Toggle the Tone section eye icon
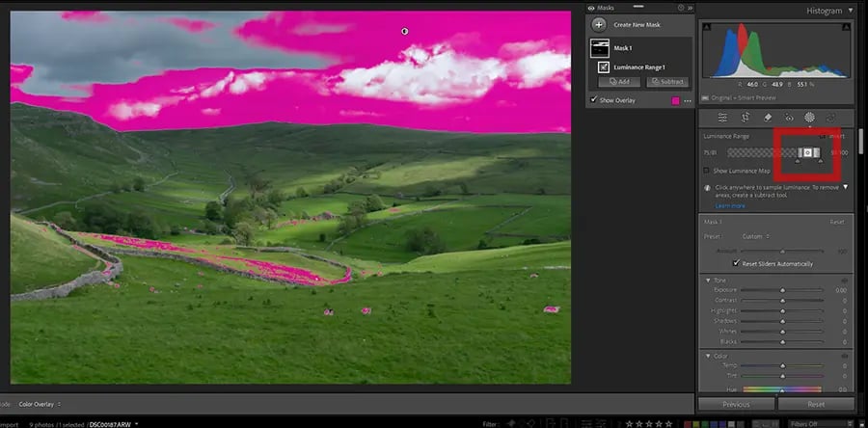 pos(844,281)
